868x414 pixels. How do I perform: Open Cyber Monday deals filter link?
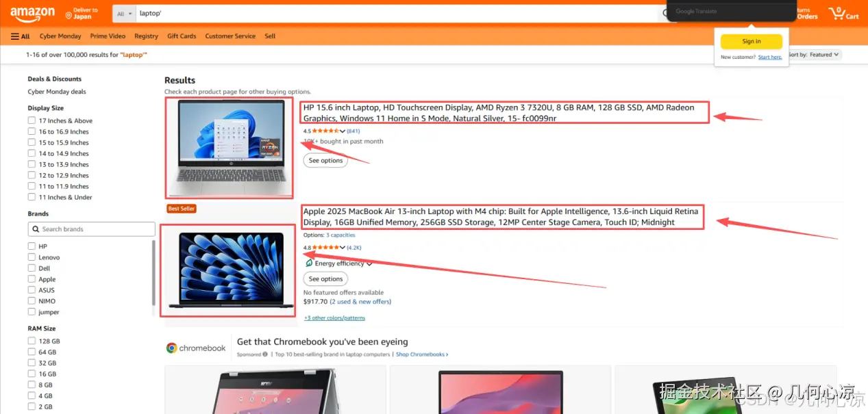[57, 92]
